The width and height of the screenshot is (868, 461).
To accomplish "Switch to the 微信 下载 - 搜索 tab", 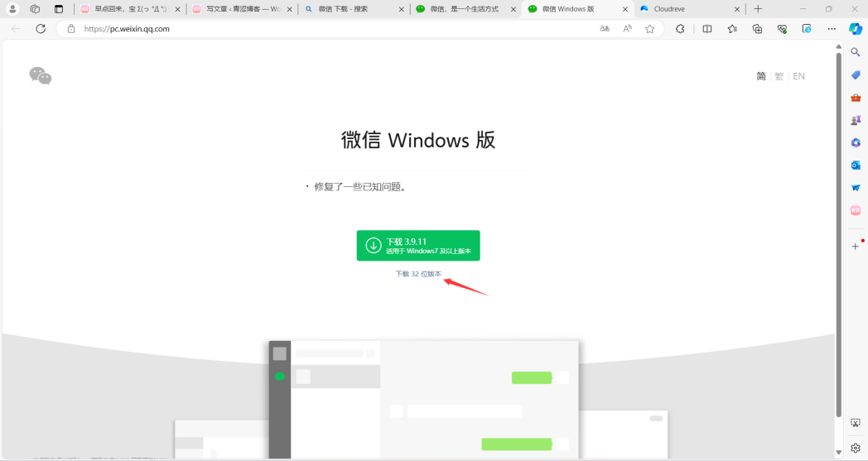I will [x=354, y=9].
